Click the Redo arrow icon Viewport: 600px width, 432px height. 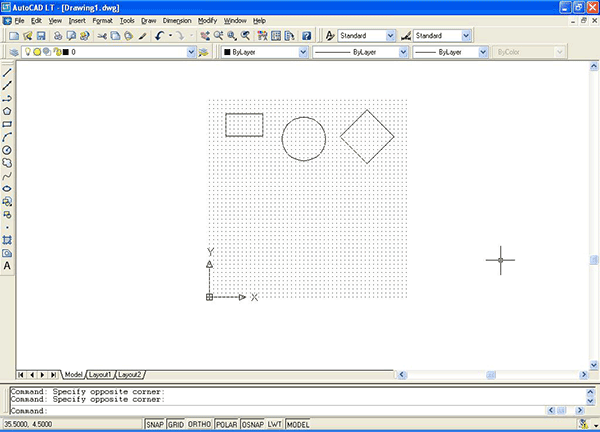(x=180, y=36)
